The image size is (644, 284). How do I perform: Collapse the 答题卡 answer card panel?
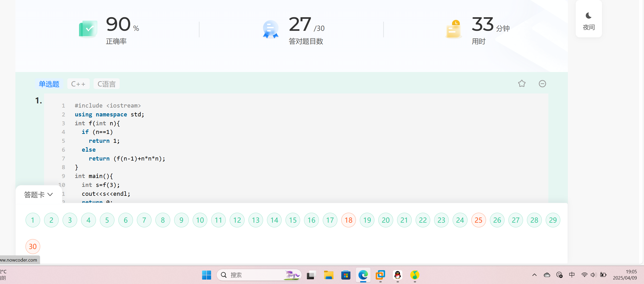39,194
